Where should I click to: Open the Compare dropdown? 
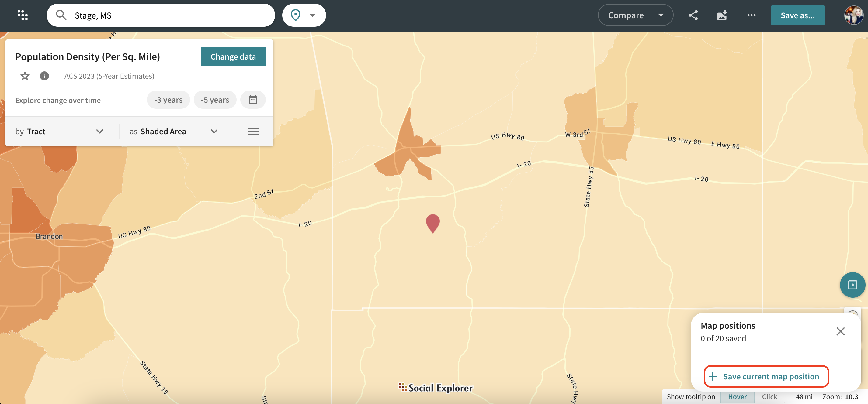tap(635, 15)
